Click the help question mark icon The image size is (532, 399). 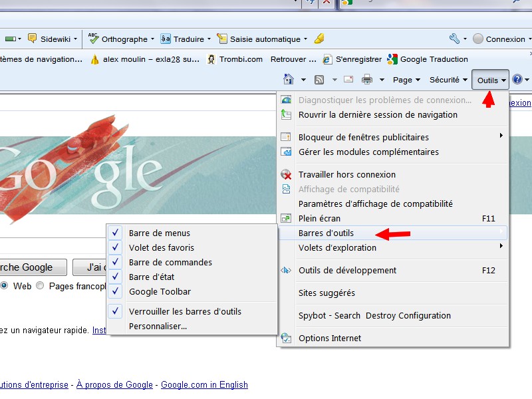pyautogui.click(x=517, y=80)
